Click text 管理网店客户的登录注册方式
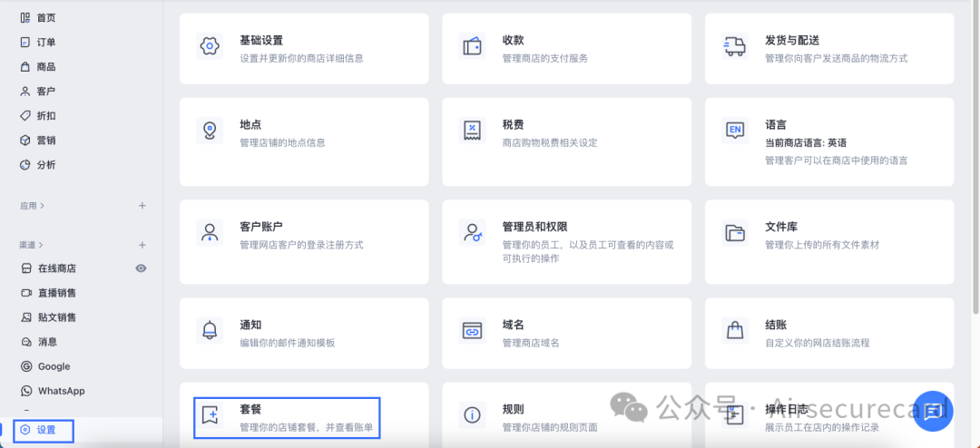980x448 pixels. pyautogui.click(x=301, y=245)
